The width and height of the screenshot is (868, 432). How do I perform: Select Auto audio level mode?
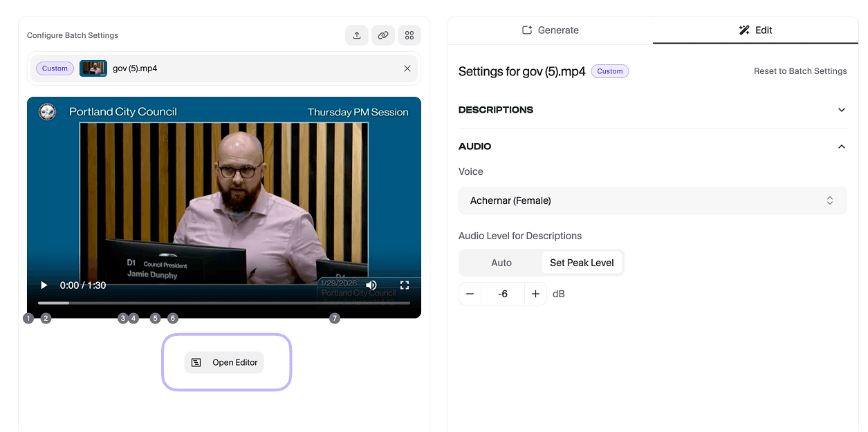(501, 263)
